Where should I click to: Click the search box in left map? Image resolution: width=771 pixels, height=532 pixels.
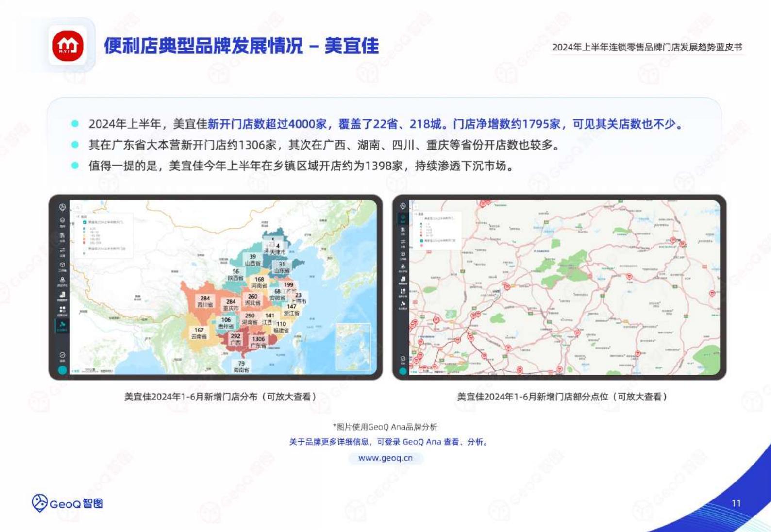tap(78, 207)
